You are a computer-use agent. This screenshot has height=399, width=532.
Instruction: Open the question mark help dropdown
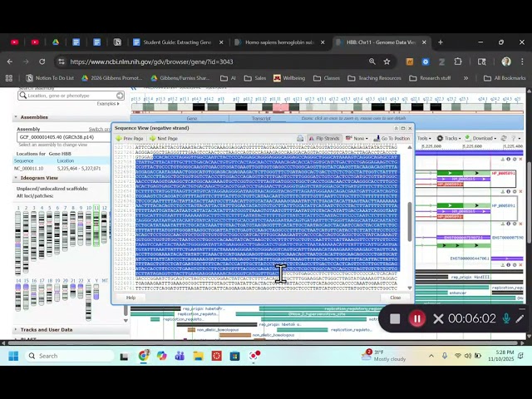tap(515, 138)
